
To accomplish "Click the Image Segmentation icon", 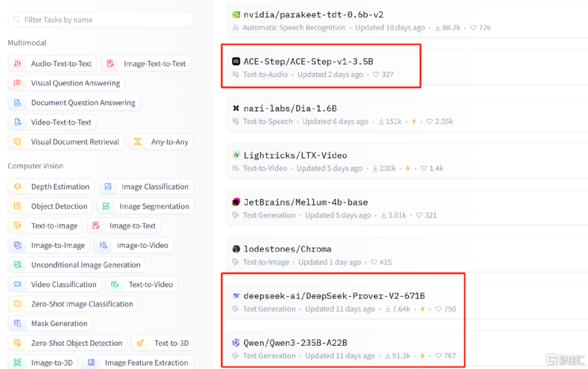I will pos(106,206).
